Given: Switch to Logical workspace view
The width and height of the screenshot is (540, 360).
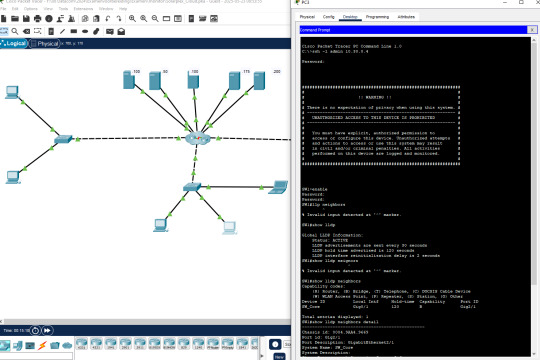Looking at the screenshot, I should (x=14, y=43).
